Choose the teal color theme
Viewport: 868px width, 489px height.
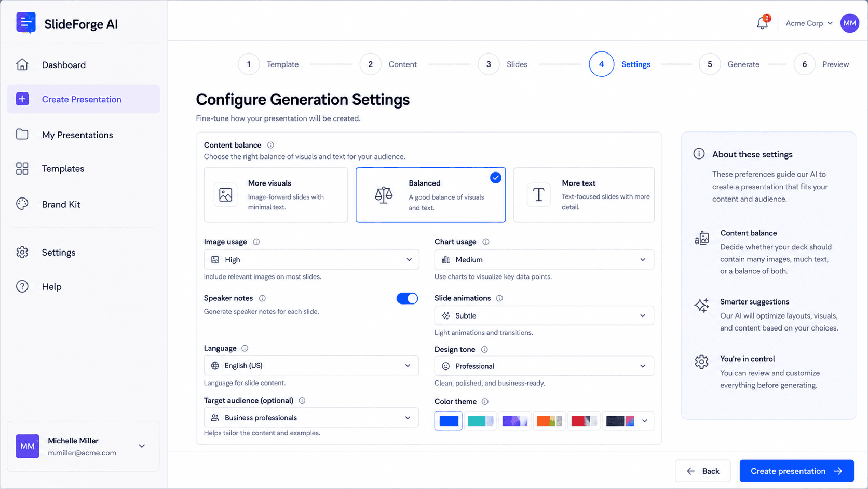click(481, 421)
